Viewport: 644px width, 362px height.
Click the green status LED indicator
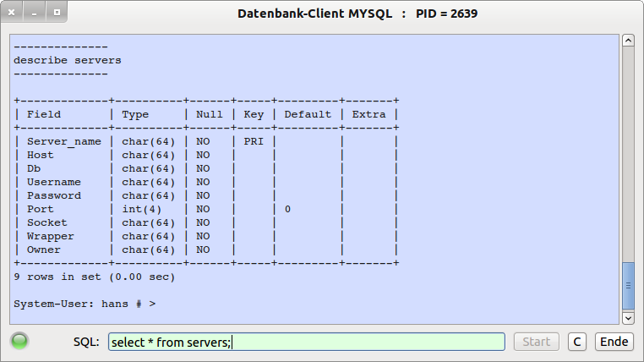tap(19, 342)
